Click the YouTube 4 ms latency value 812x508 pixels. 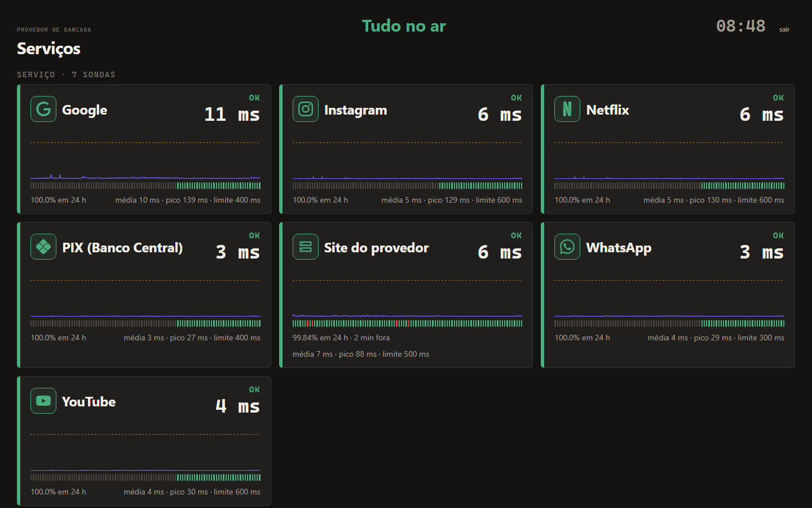(x=237, y=406)
